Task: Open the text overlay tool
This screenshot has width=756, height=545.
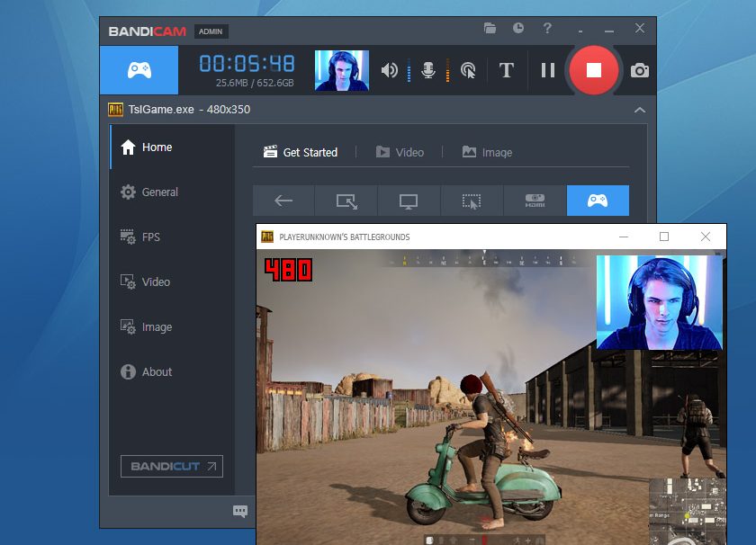Action: coord(506,70)
